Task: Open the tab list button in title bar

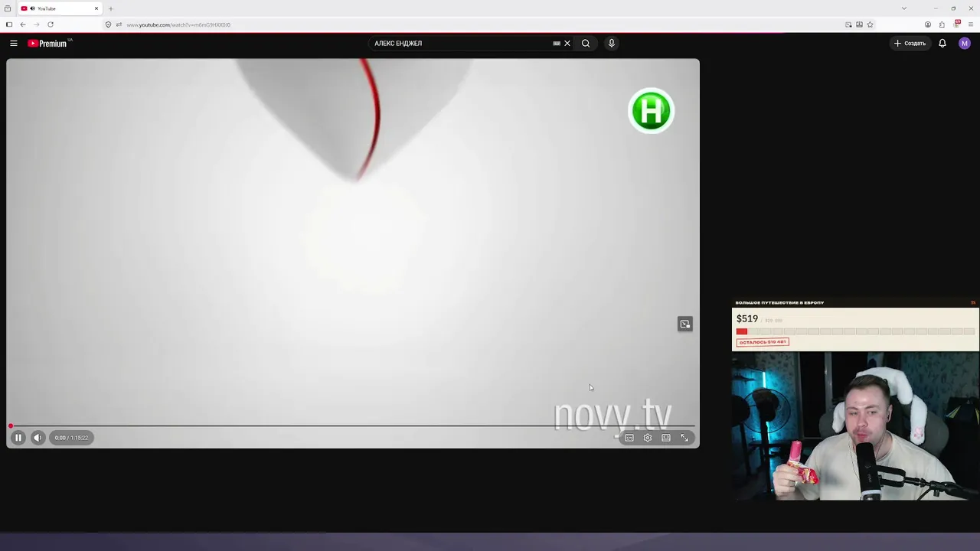Action: 8,8
